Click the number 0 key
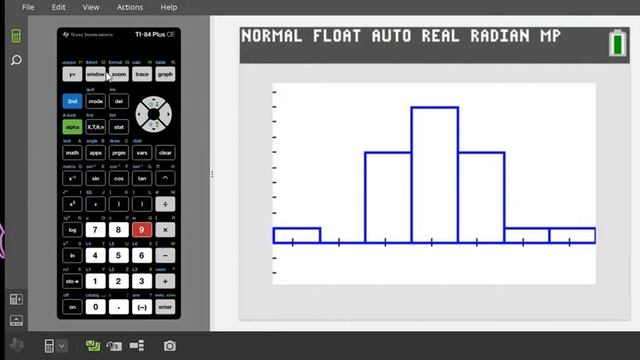Viewport: 640px width, 360px height. pyautogui.click(x=96, y=307)
